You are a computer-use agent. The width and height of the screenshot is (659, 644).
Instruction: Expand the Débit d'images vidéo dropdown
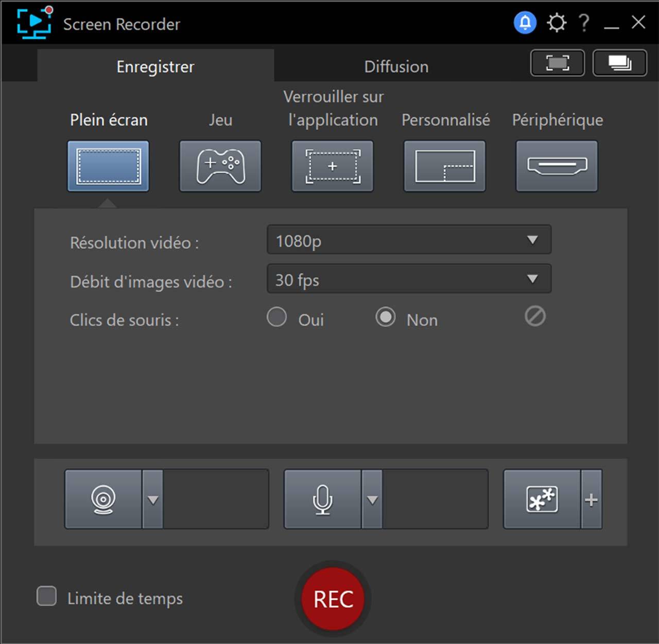click(409, 279)
